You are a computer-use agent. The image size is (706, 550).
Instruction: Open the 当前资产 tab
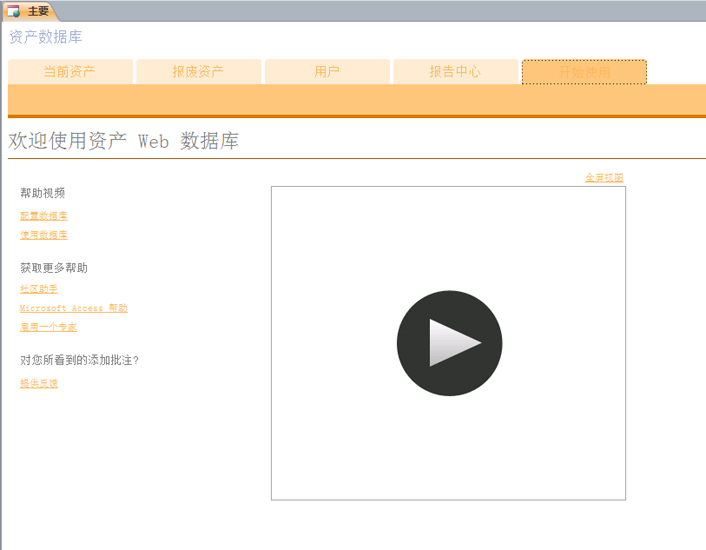tap(70, 72)
